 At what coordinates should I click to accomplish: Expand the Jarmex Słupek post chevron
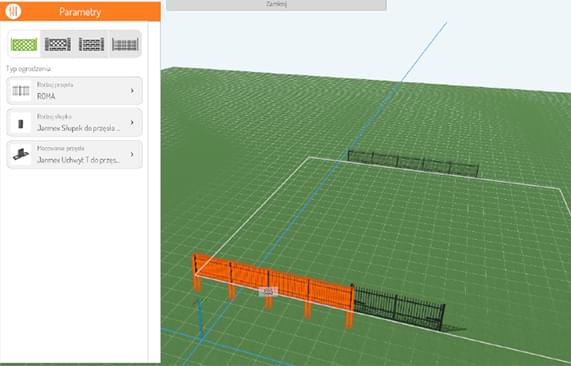tap(132, 123)
